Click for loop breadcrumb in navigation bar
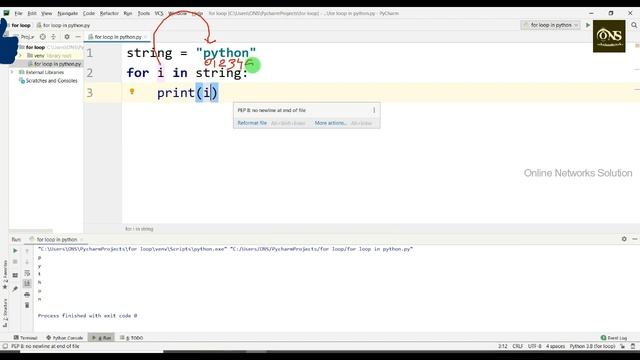This screenshot has width=640, height=360. [21, 25]
